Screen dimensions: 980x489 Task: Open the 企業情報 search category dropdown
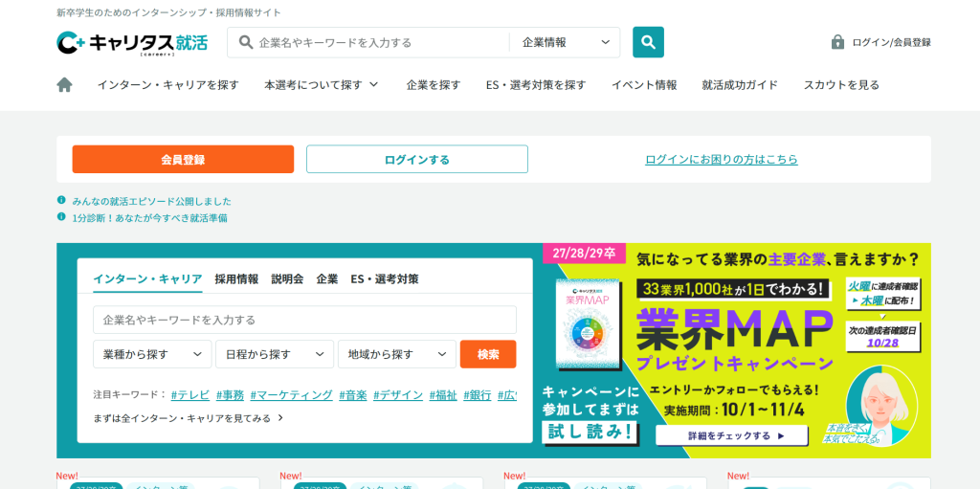pyautogui.click(x=566, y=42)
